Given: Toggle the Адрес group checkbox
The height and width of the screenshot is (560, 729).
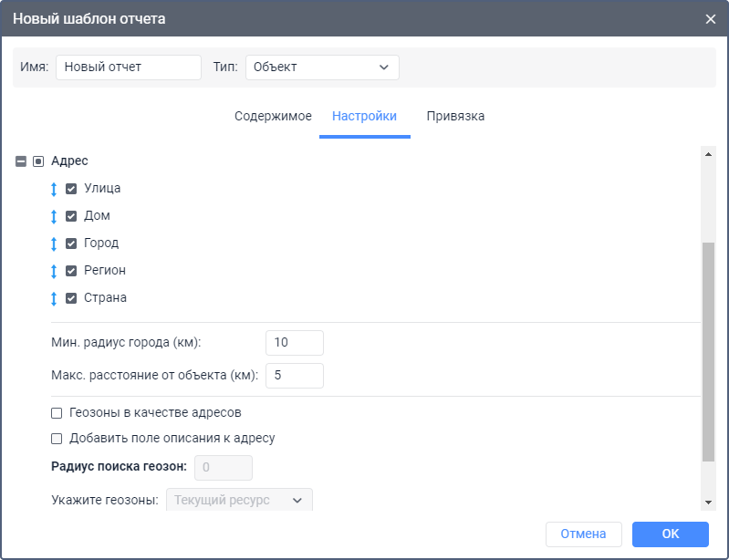Looking at the screenshot, I should coord(38,161).
